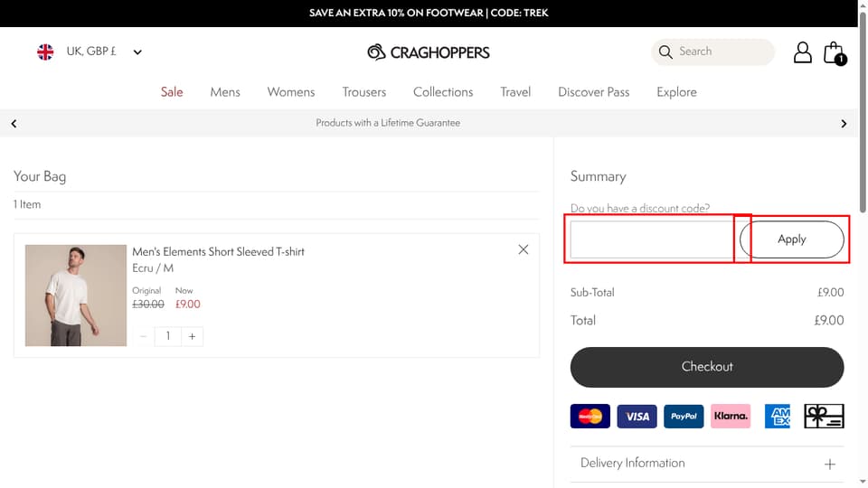This screenshot has width=868, height=488.
Task: Click the Sub-Total label
Action: pyautogui.click(x=592, y=292)
